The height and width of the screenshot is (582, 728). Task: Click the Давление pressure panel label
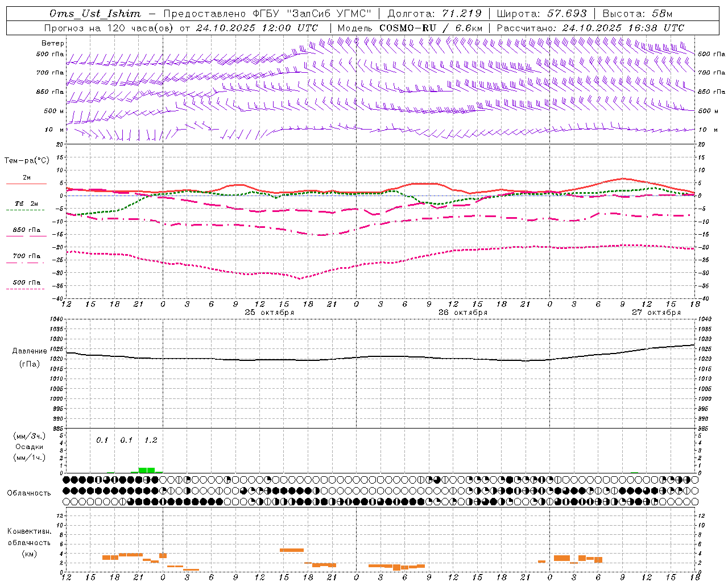[x=30, y=351]
